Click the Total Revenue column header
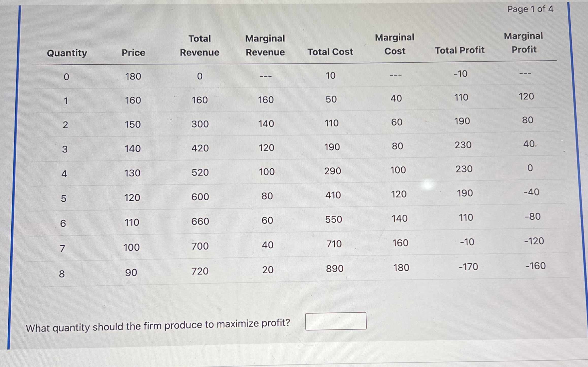 (200, 45)
